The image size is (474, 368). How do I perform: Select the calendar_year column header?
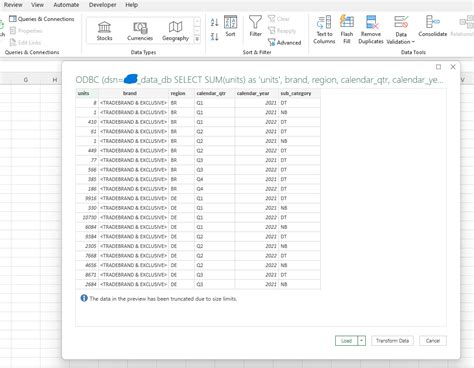(257, 93)
